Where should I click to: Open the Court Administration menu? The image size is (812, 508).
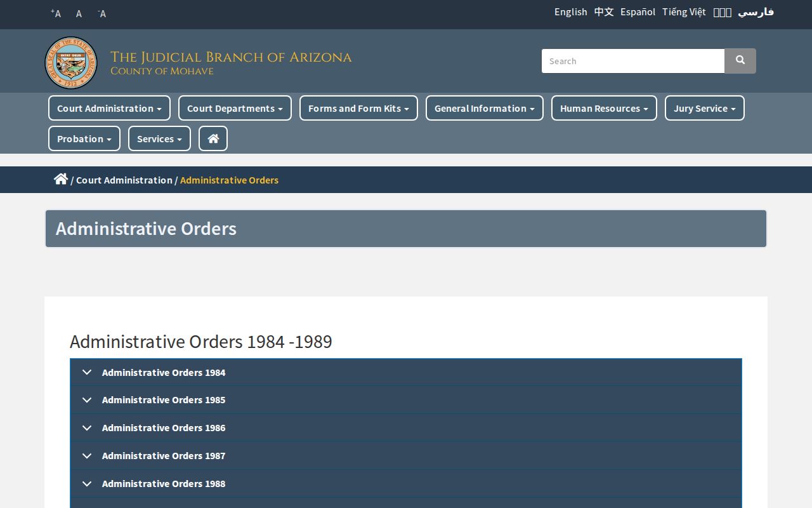109,108
